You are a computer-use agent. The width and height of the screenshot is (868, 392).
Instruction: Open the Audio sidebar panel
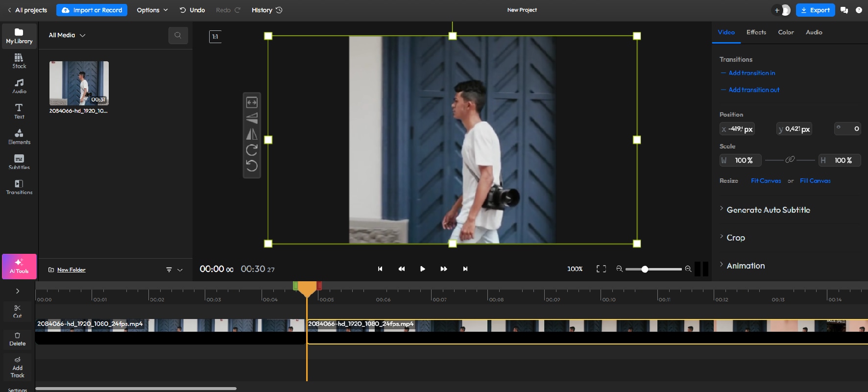(19, 86)
